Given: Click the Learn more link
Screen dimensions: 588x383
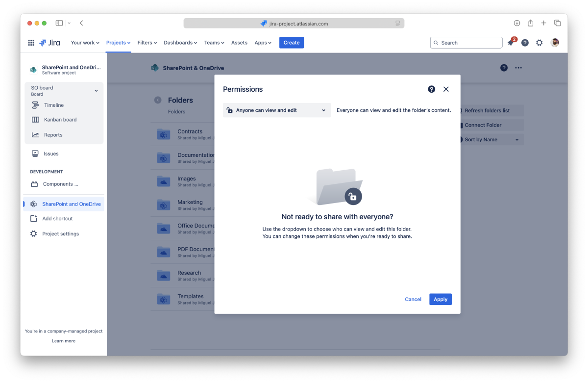Looking at the screenshot, I should (x=64, y=341).
